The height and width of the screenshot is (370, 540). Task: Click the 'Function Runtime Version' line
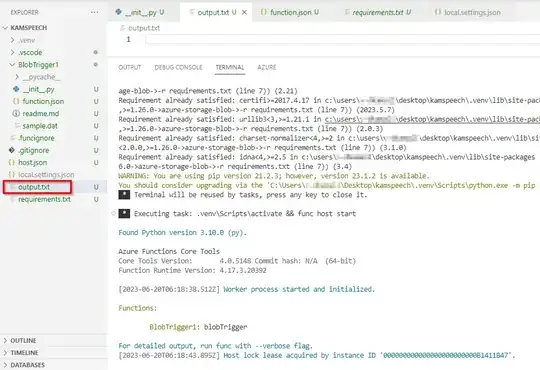tap(192, 270)
